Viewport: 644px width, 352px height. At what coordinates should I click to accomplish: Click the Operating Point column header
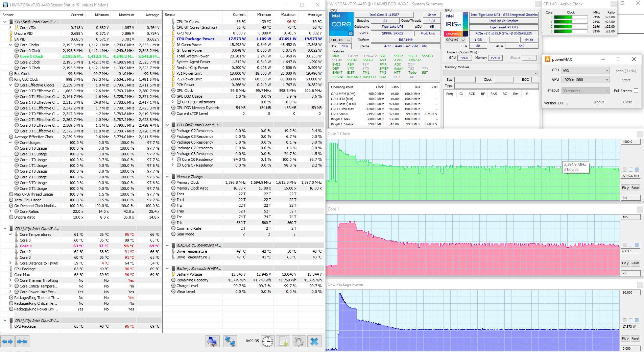[342, 87]
